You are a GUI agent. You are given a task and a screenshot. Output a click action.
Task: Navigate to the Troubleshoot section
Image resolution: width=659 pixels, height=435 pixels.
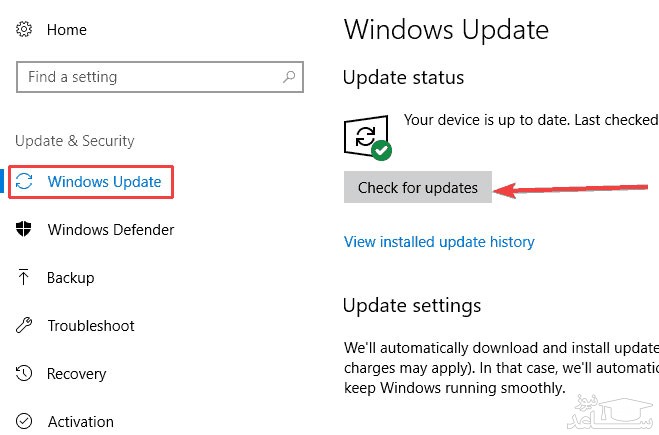[x=91, y=326]
